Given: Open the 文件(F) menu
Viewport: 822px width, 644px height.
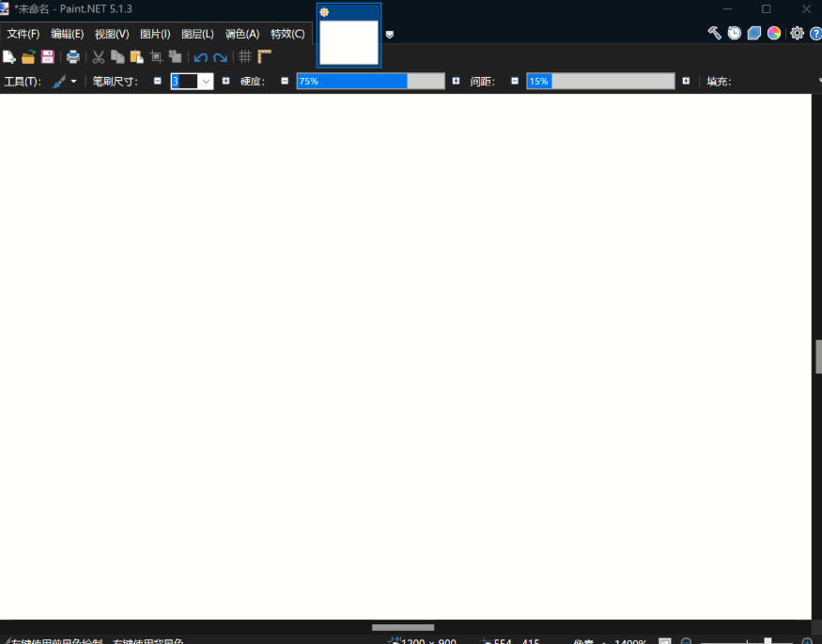Looking at the screenshot, I should click(23, 34).
